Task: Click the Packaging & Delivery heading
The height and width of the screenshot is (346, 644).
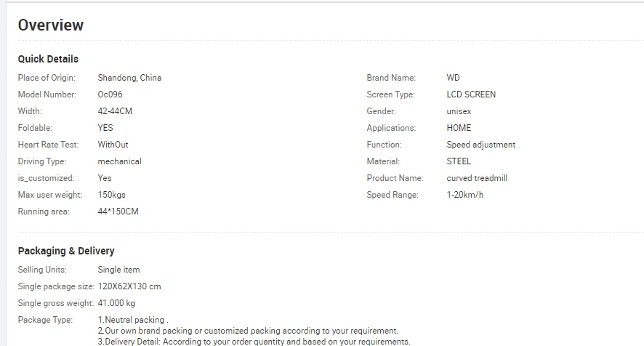Action: coord(66,251)
